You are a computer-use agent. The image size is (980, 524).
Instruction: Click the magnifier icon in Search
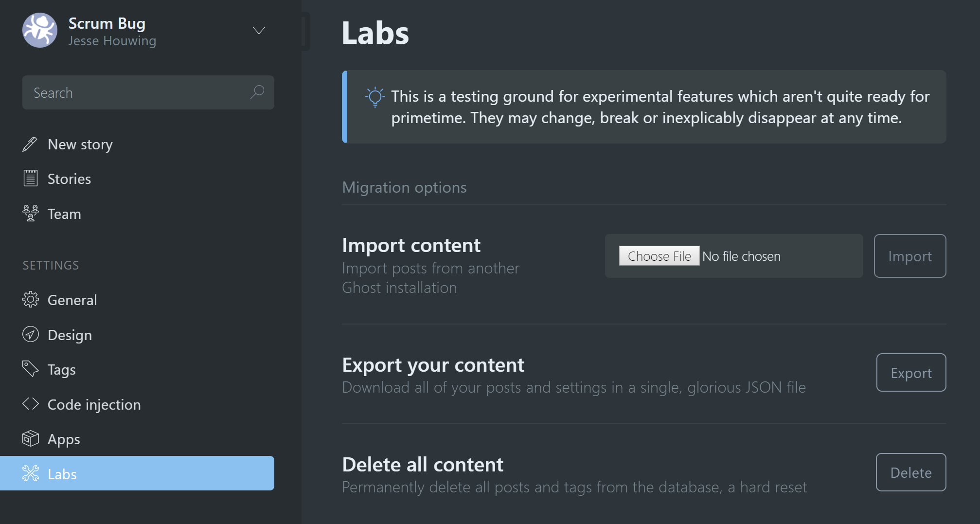pos(257,92)
